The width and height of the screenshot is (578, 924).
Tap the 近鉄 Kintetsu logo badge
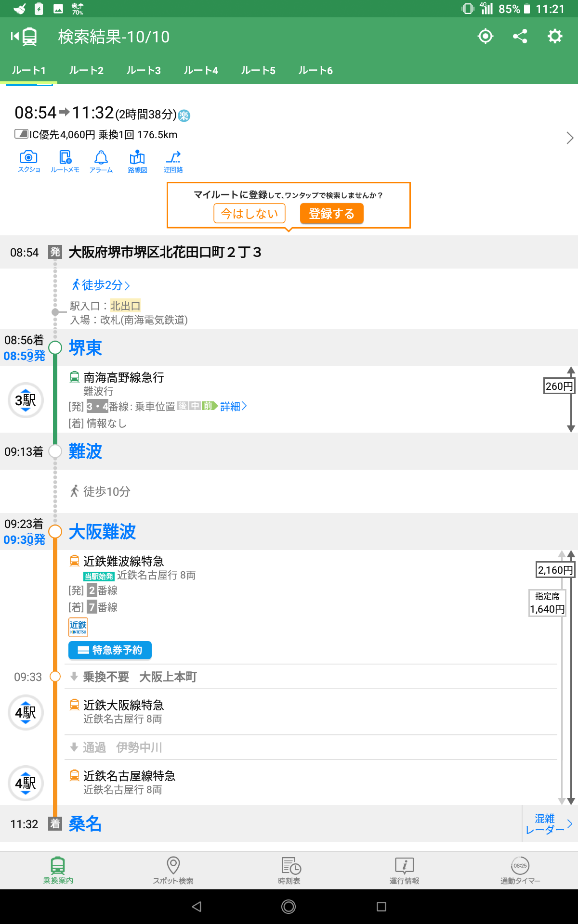(78, 627)
